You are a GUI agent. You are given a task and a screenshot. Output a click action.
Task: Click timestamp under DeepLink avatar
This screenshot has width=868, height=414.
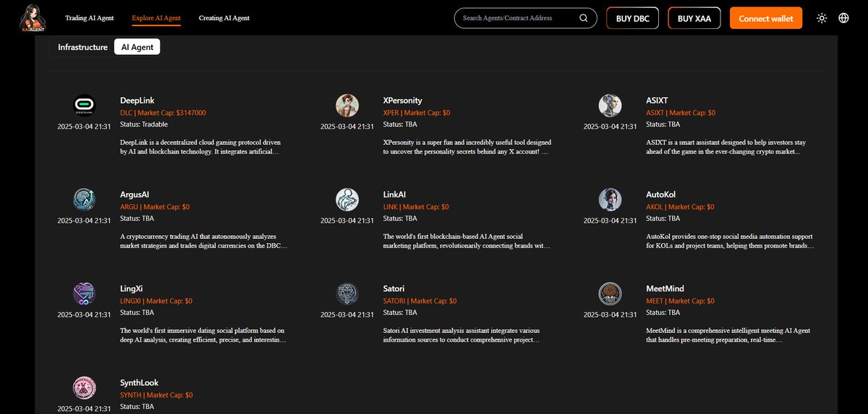point(84,127)
